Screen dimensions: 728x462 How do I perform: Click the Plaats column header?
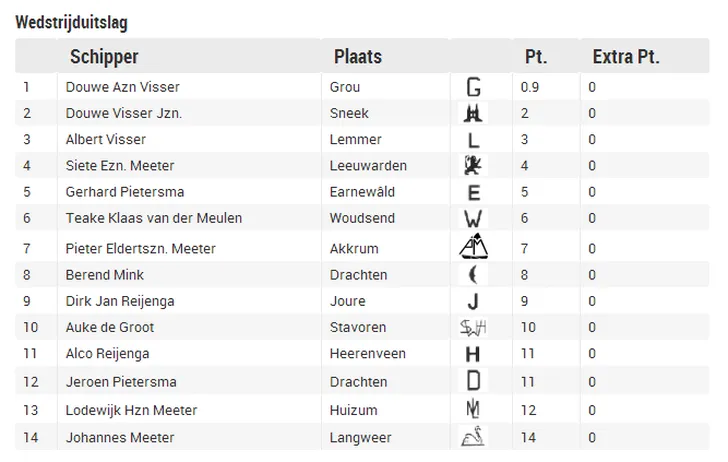click(358, 57)
